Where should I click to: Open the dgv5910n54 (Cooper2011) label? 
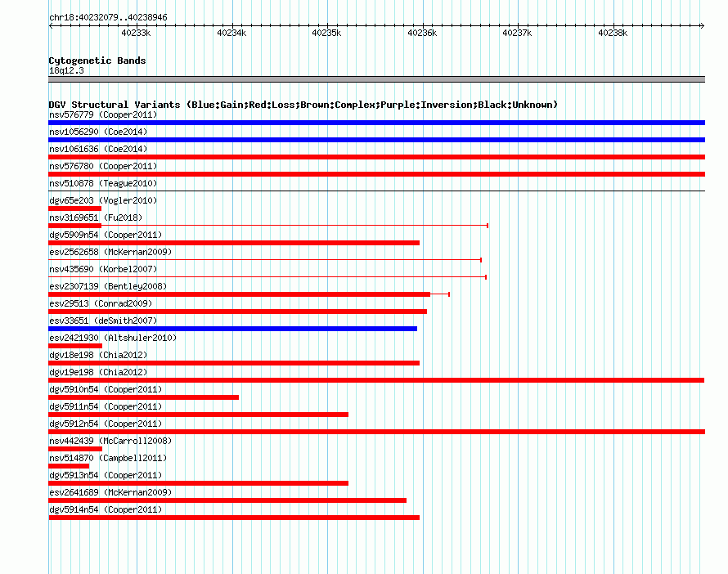point(106,389)
